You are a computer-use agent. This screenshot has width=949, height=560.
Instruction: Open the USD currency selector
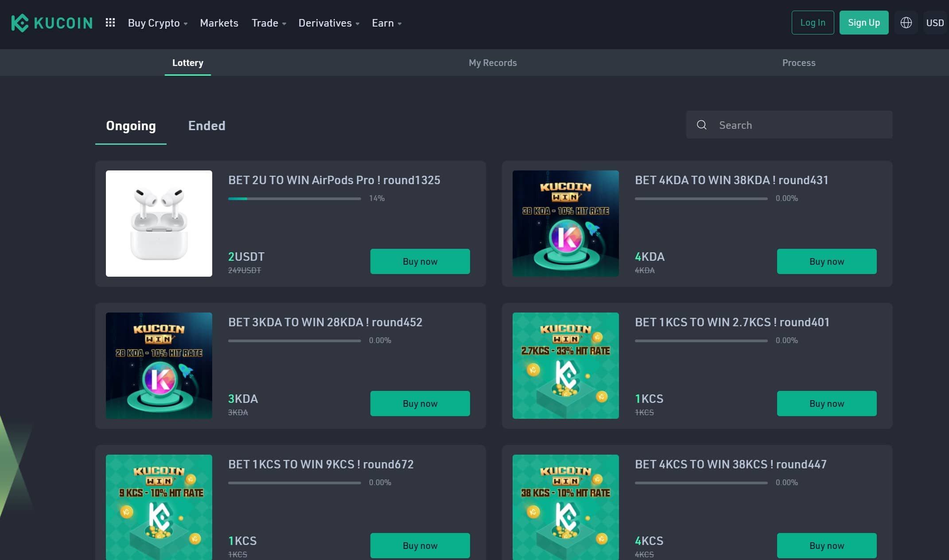pos(935,23)
